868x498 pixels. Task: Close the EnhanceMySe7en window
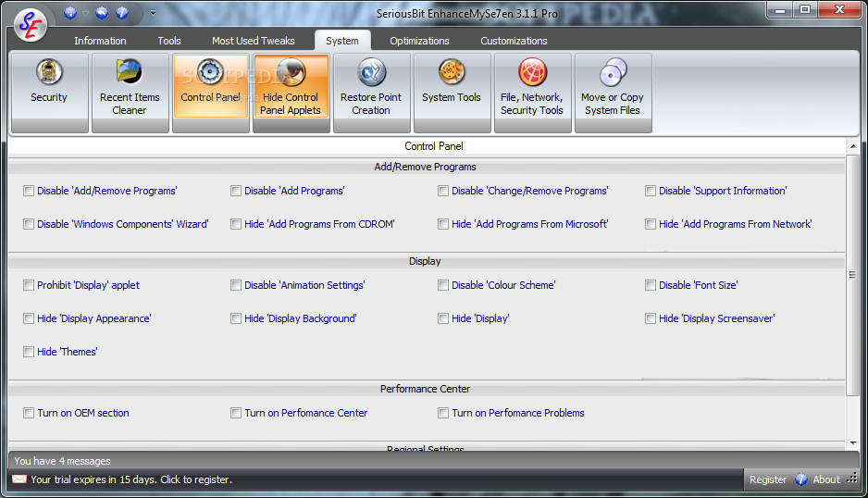pyautogui.click(x=839, y=10)
